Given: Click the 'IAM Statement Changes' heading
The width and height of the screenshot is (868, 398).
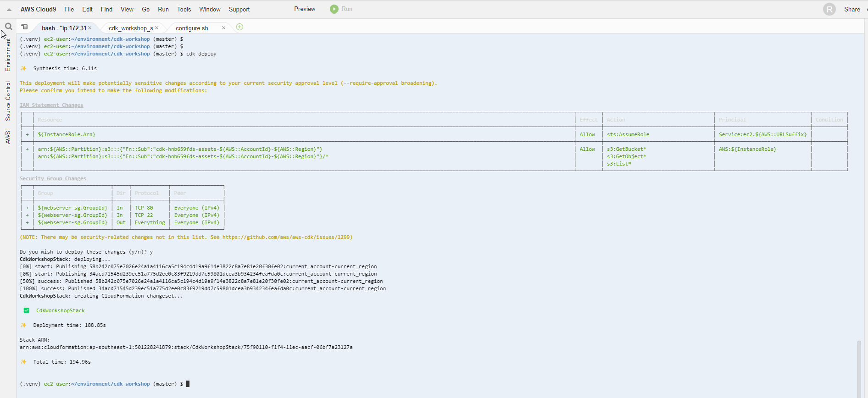Looking at the screenshot, I should click(x=51, y=105).
